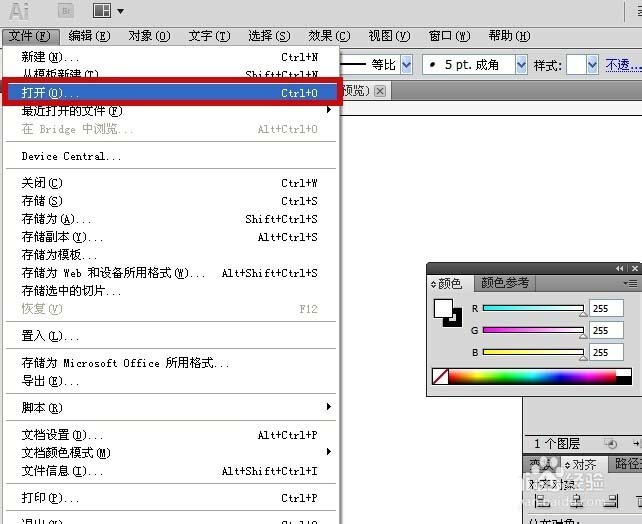Choose 打开(O)... menu entry

click(x=171, y=93)
